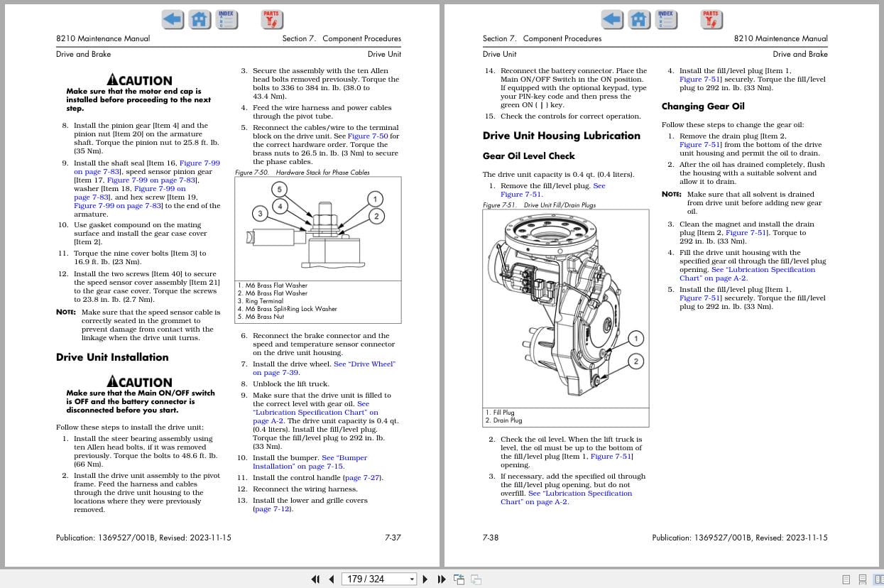Click the previous view icon in bottom bar

pos(459,579)
